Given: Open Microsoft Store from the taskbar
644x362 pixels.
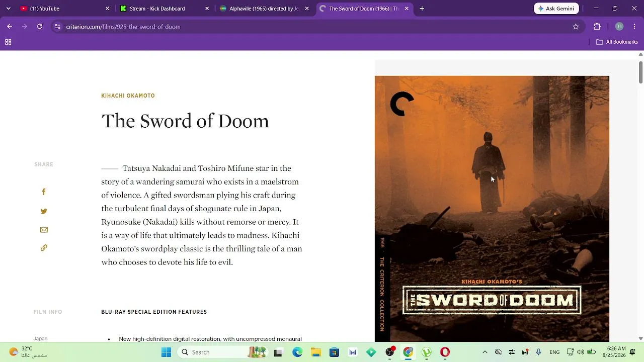Looking at the screenshot, I should 334,352.
